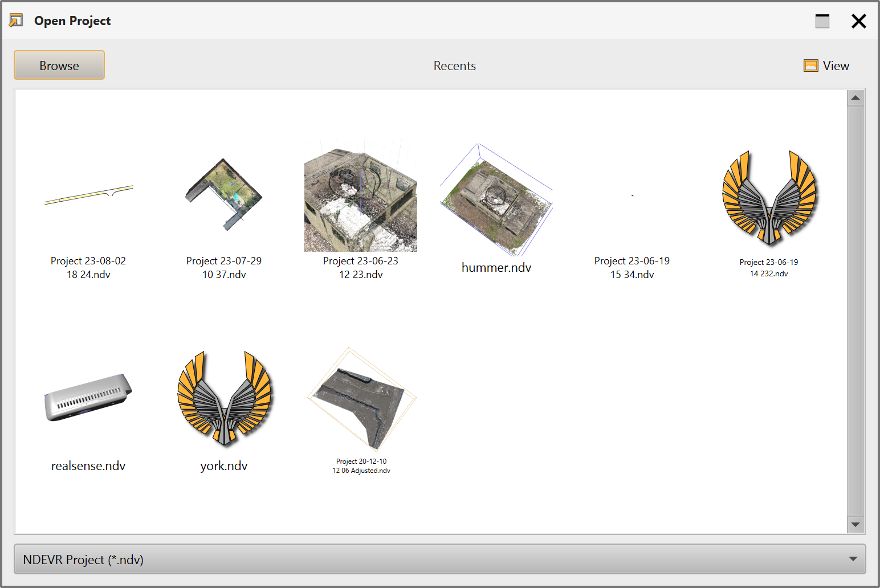880x588 pixels.
Task: Open Project 23-08-02 18 24.ndv thumbnail
Action: (88, 196)
